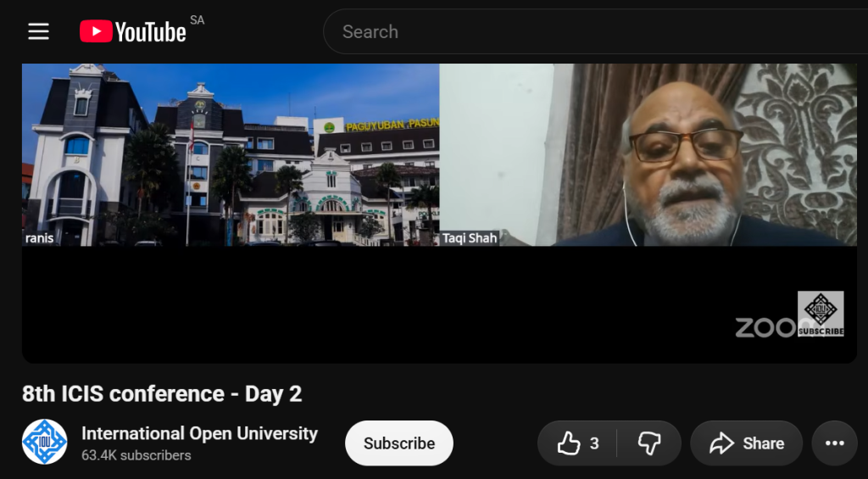Focus the Search input field
Screen dimensions: 868x479
pos(595,31)
